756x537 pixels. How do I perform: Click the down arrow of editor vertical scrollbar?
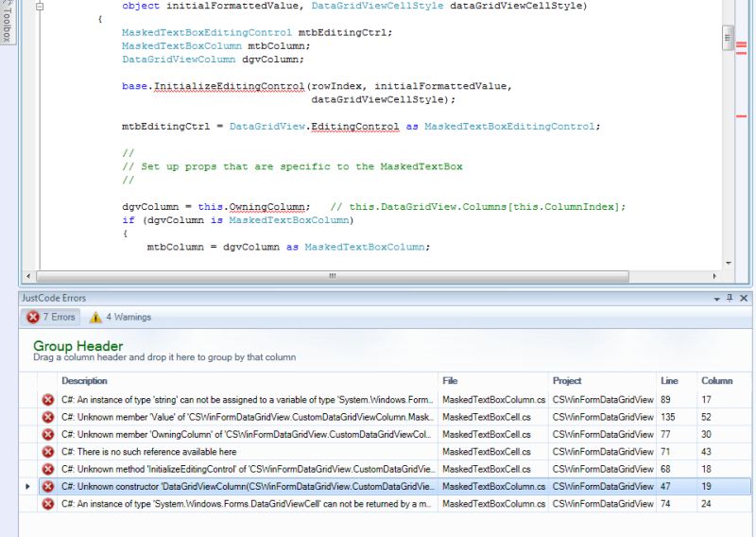pos(728,263)
